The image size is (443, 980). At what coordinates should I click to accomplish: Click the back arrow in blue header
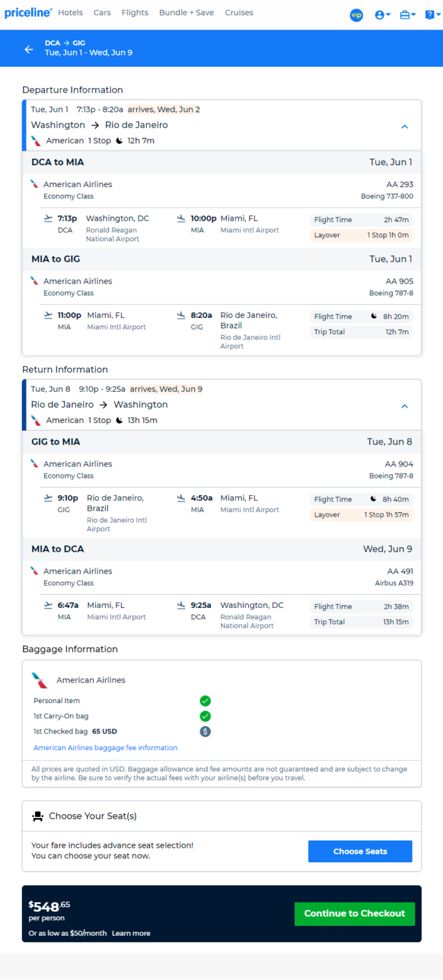pyautogui.click(x=28, y=49)
